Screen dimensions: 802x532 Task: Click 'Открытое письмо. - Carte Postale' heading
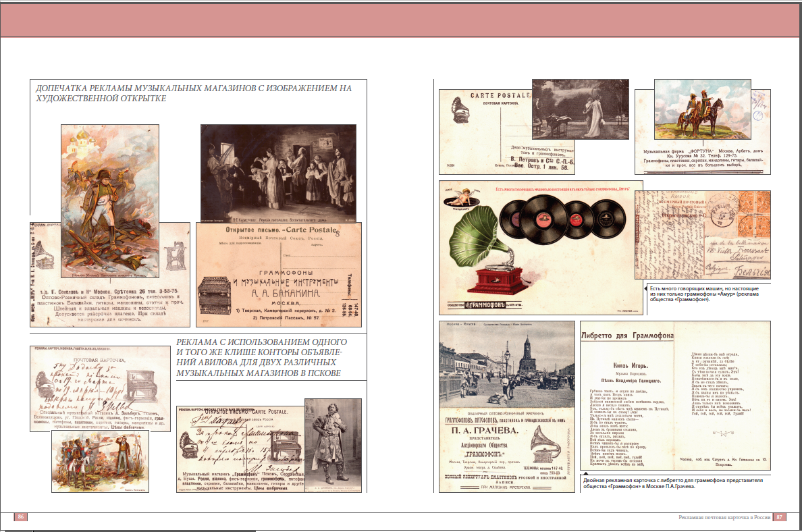click(282, 230)
